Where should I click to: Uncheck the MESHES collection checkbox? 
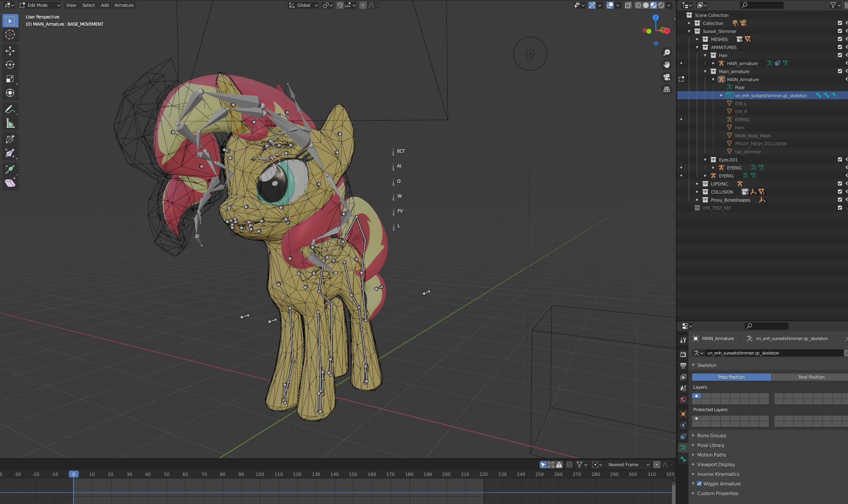[x=840, y=39]
